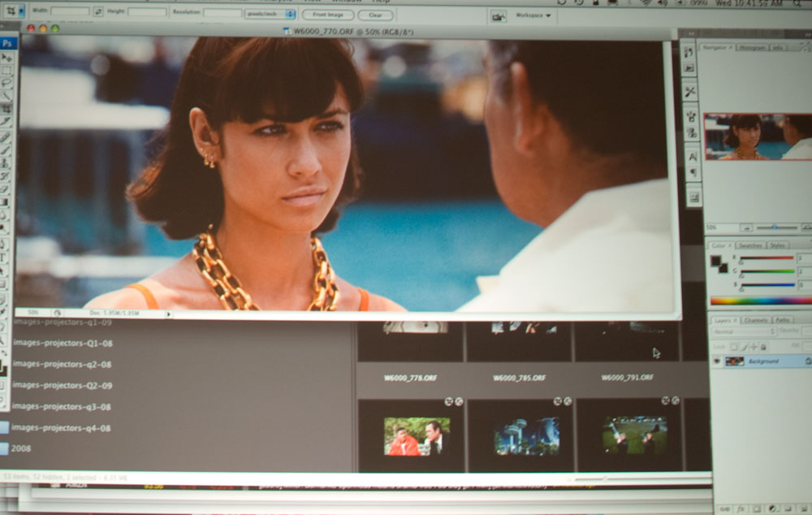Select the Move tool in the toolbox
The width and height of the screenshot is (812, 515).
(7, 57)
